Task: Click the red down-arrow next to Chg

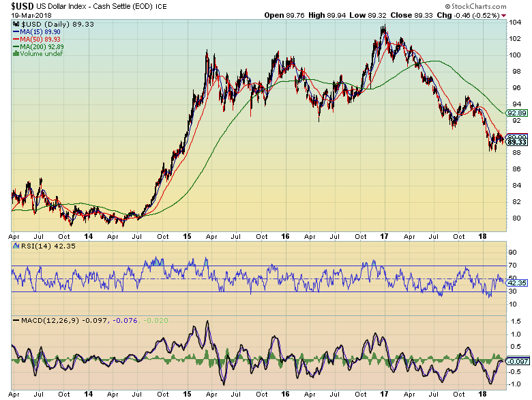Action: click(x=504, y=15)
